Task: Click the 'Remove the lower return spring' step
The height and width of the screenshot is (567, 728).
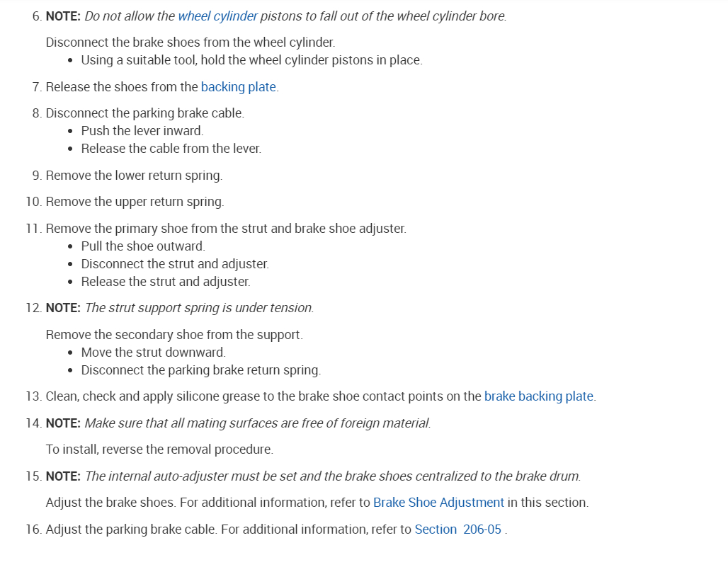Action: 134,176
